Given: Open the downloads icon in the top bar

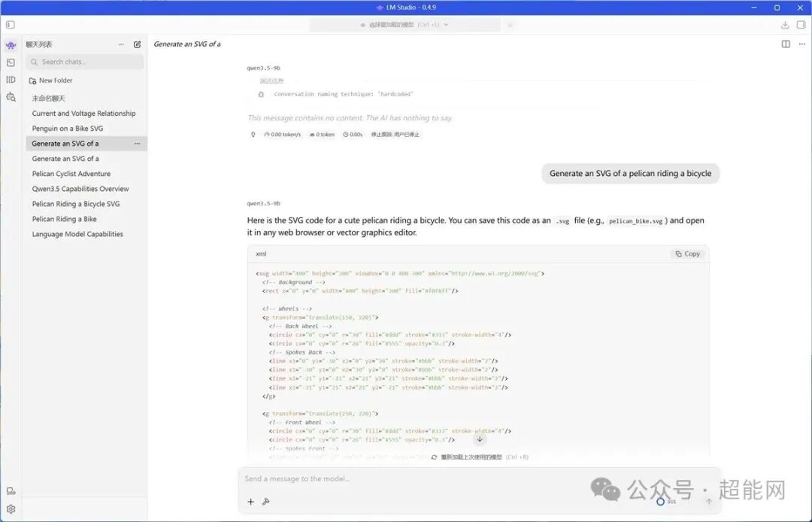Looking at the screenshot, I should point(785,25).
